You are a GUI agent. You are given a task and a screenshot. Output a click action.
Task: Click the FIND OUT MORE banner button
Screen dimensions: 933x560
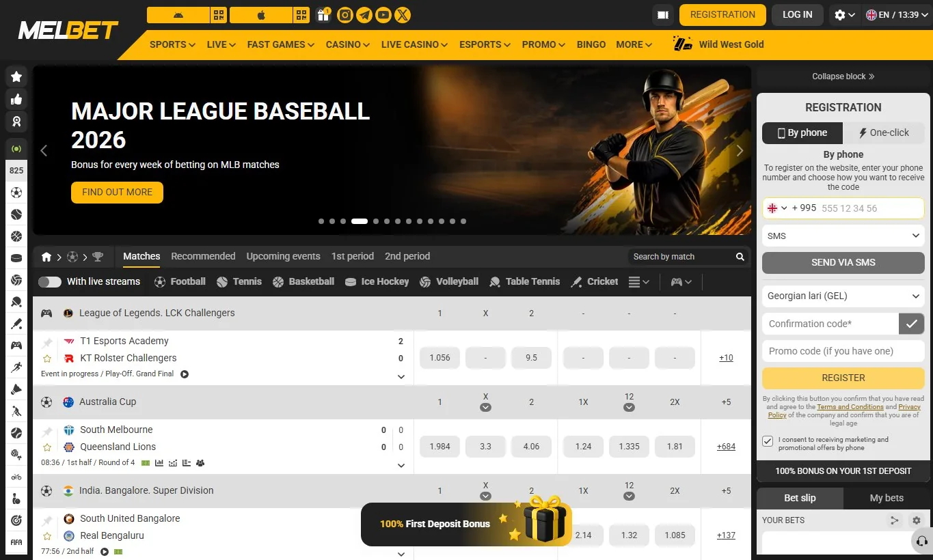[x=117, y=193]
